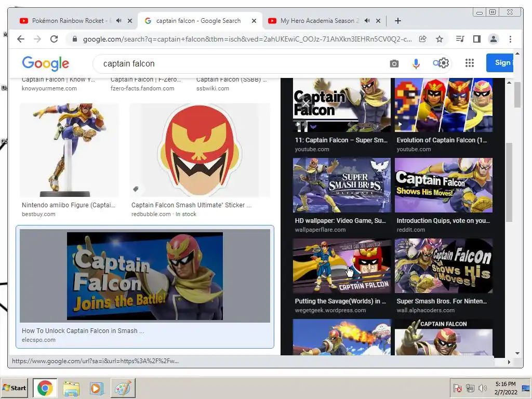Go back with the browser back arrow
Viewport: 532px width, 399px height.
pyautogui.click(x=21, y=39)
